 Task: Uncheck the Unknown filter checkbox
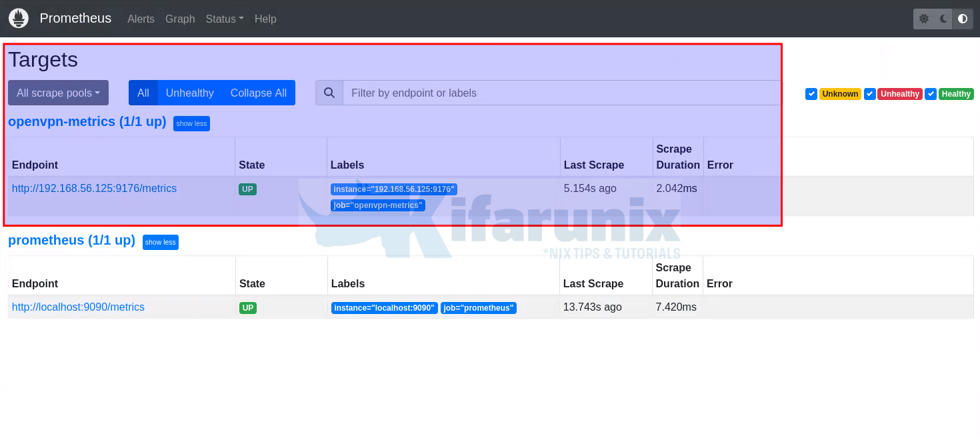(x=811, y=94)
